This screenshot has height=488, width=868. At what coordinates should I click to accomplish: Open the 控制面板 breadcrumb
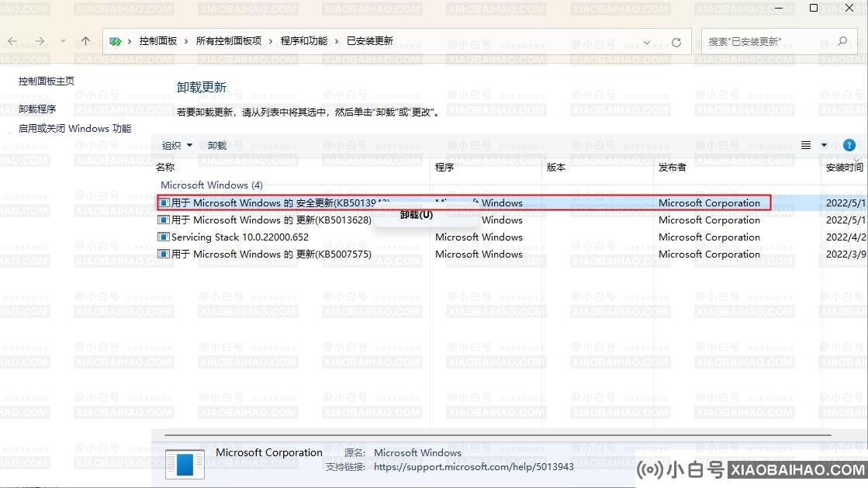pyautogui.click(x=157, y=41)
